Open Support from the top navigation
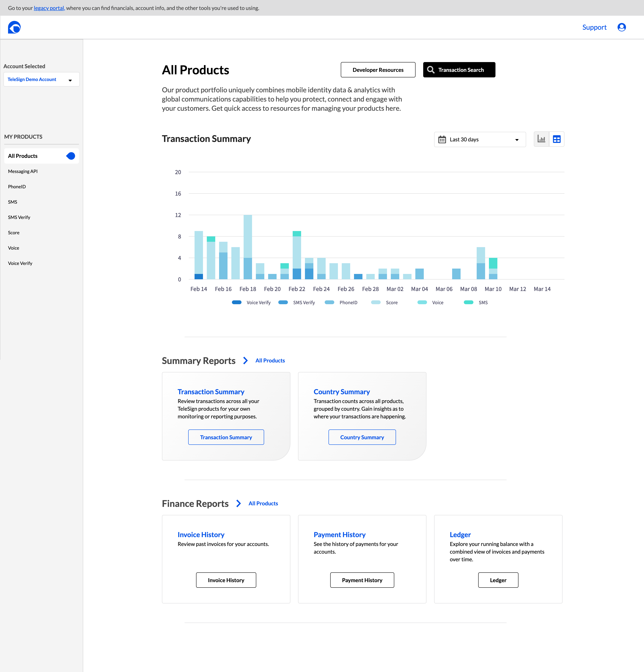This screenshot has width=644, height=672. click(594, 27)
